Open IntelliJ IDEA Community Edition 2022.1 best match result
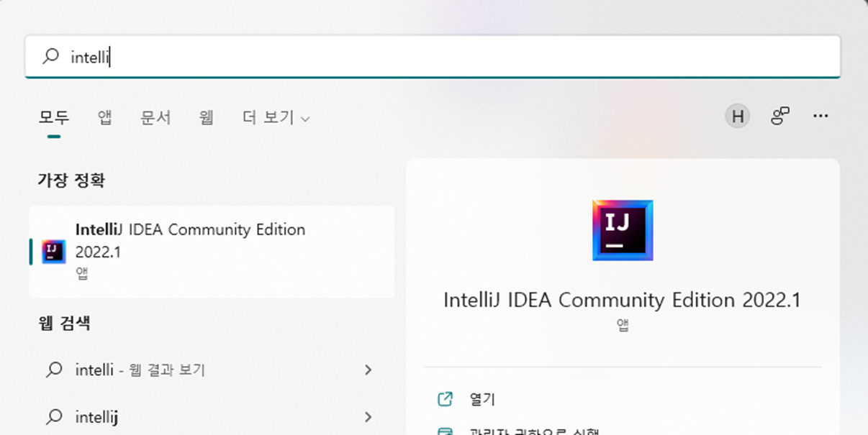The width and height of the screenshot is (868, 435). coord(212,252)
